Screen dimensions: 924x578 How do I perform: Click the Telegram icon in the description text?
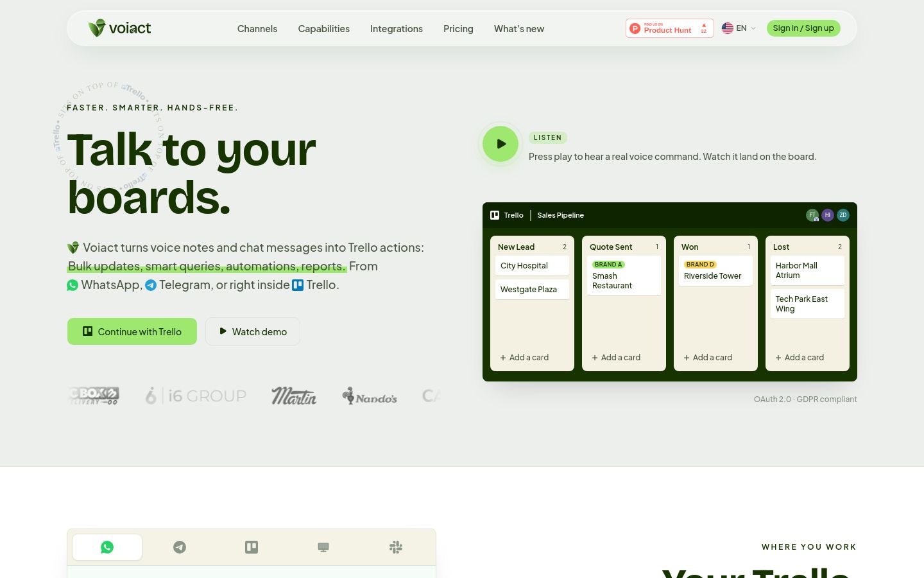[x=151, y=285]
